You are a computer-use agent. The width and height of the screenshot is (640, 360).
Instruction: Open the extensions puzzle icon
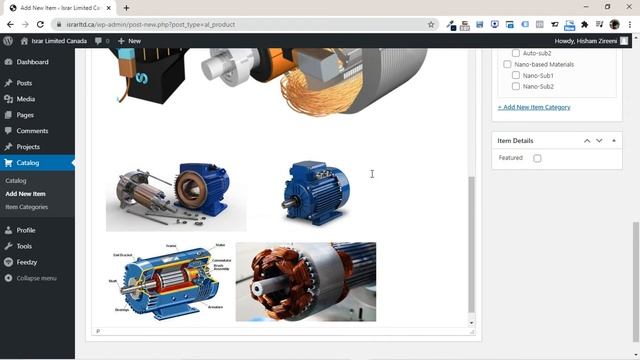[x=584, y=24]
